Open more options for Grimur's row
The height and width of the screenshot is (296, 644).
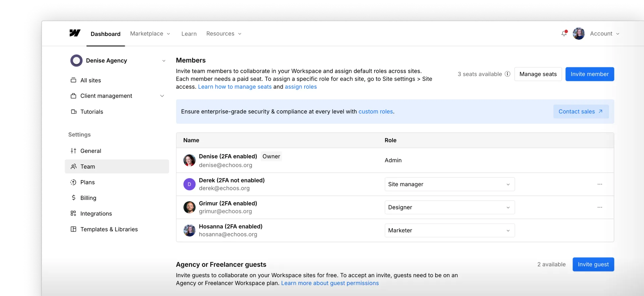600,207
